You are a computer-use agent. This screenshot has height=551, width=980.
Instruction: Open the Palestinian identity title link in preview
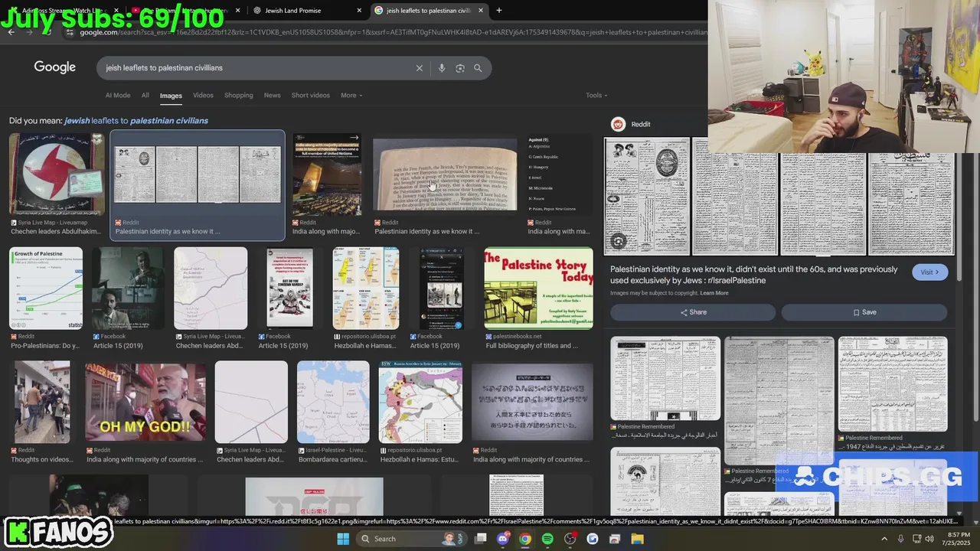pyautogui.click(x=753, y=275)
